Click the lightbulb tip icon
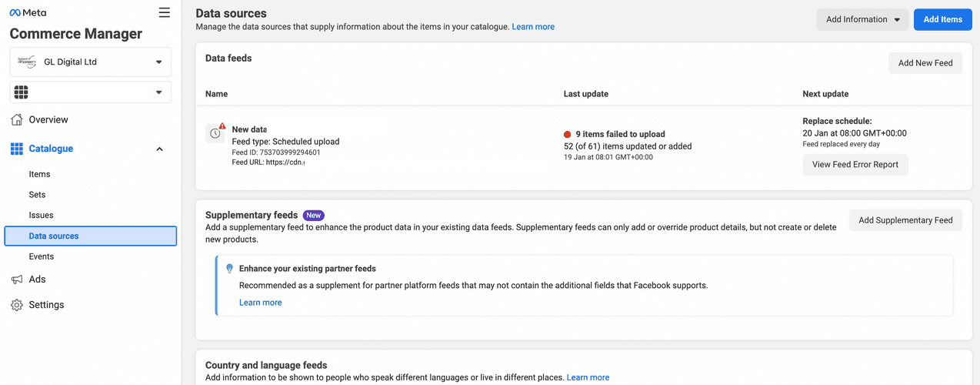The width and height of the screenshot is (980, 385). pos(229,269)
